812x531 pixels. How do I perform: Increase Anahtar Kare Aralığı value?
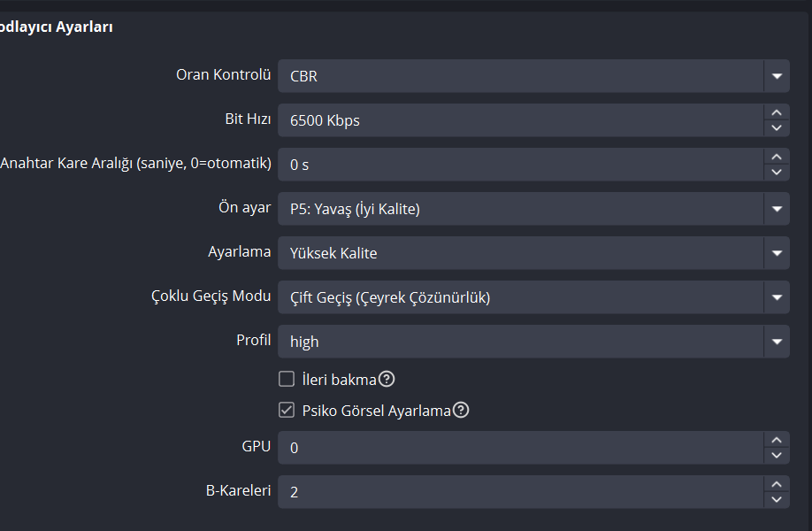tap(777, 157)
